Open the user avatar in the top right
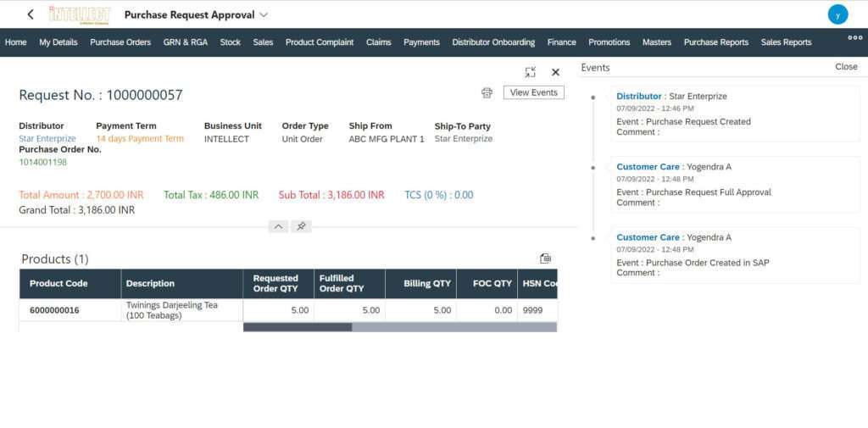The width and height of the screenshot is (868, 428). (x=837, y=14)
